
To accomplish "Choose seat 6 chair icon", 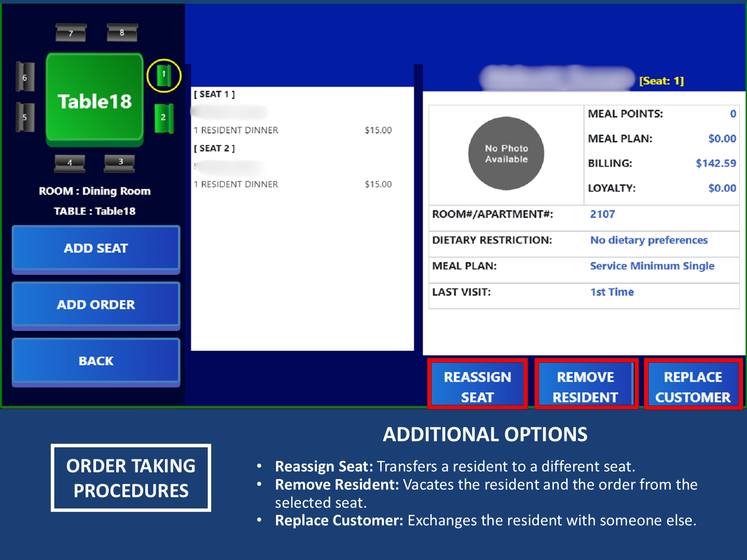I will click(25, 77).
